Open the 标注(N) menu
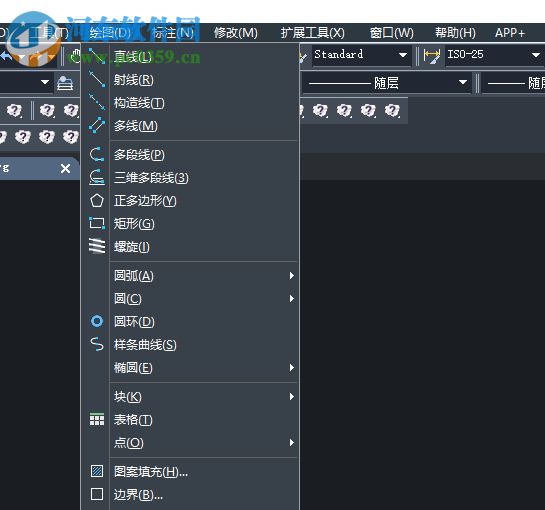Viewport: 545px width, 510px height. tap(173, 33)
